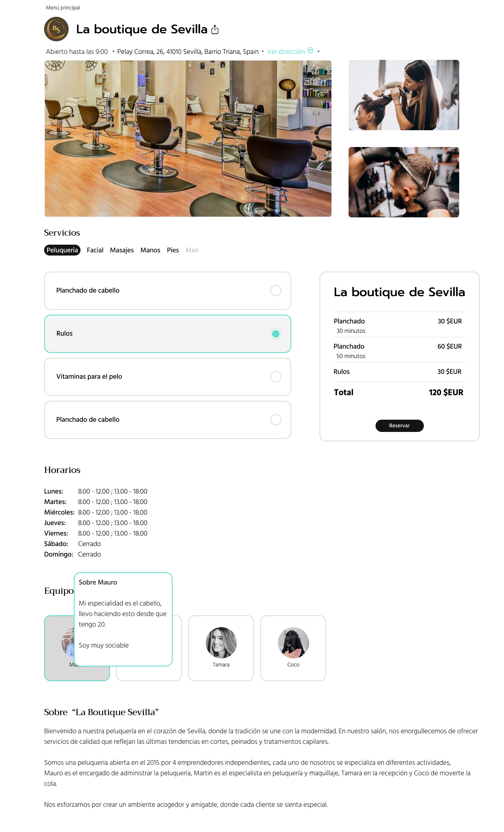Click the location pin icon

pyautogui.click(x=310, y=51)
